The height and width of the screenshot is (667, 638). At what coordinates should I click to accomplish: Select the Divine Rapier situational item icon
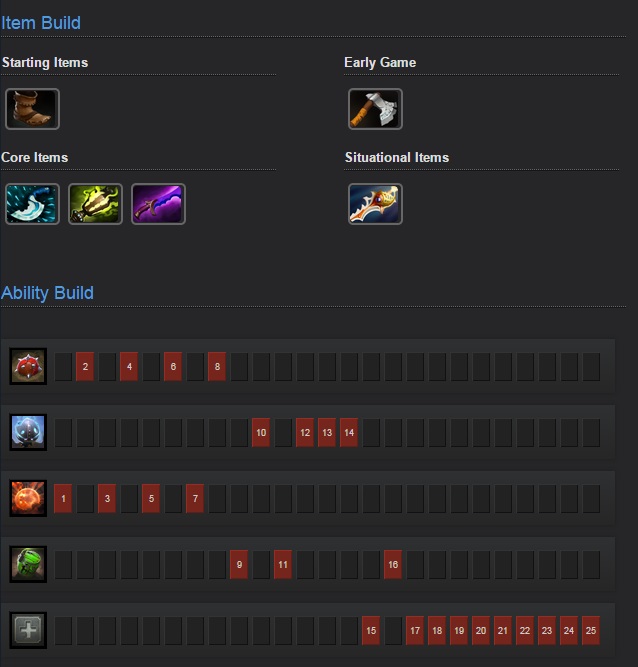(x=375, y=204)
